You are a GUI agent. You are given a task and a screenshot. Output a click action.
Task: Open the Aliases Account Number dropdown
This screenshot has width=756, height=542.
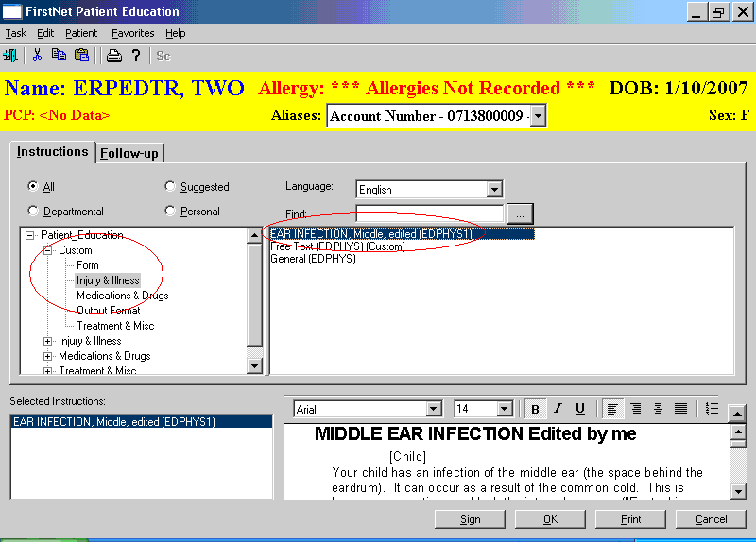point(538,116)
